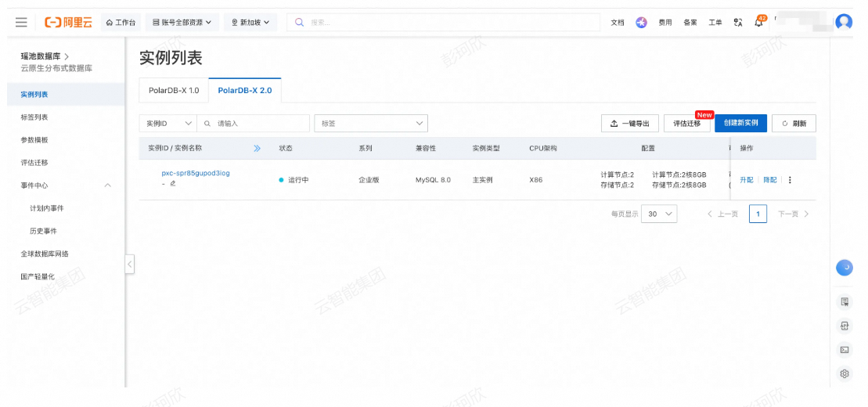Click 降配 for the instance
868x407 pixels.
pyautogui.click(x=770, y=180)
